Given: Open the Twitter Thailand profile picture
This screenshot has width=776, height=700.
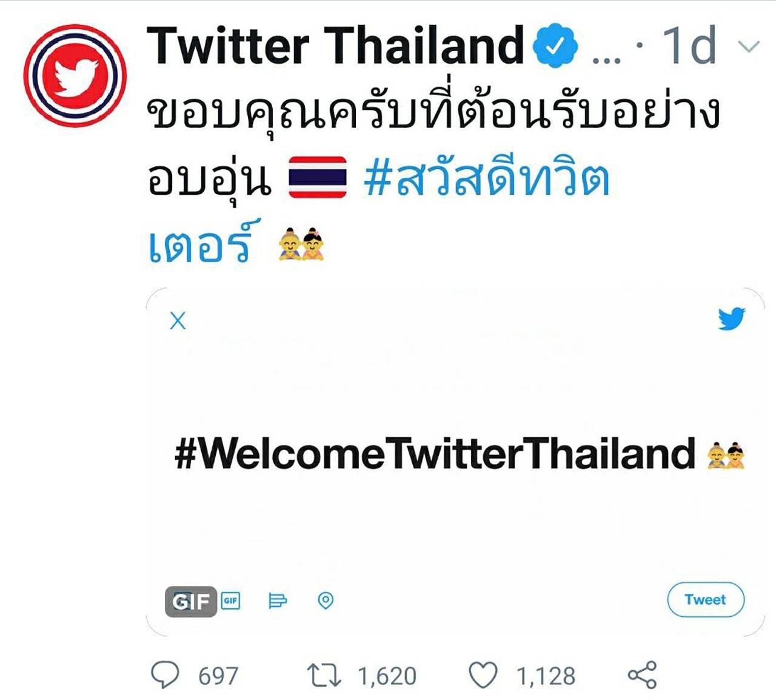Looking at the screenshot, I should coord(75,76).
